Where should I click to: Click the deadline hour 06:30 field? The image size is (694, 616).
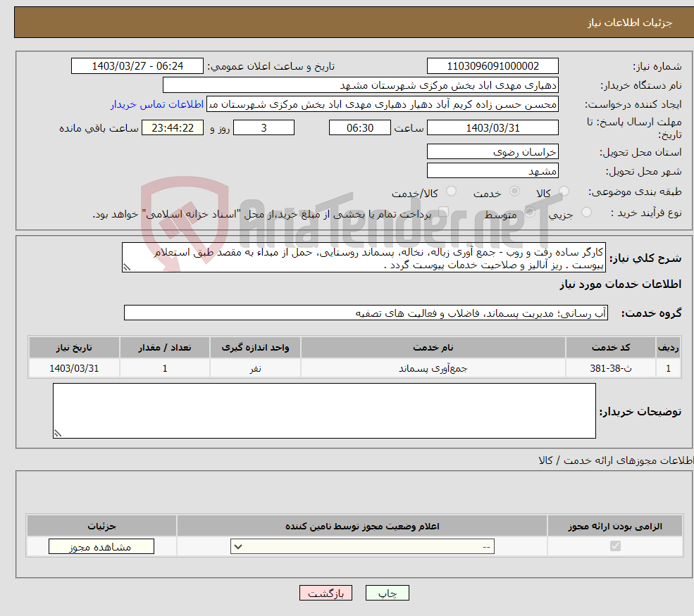(x=360, y=128)
